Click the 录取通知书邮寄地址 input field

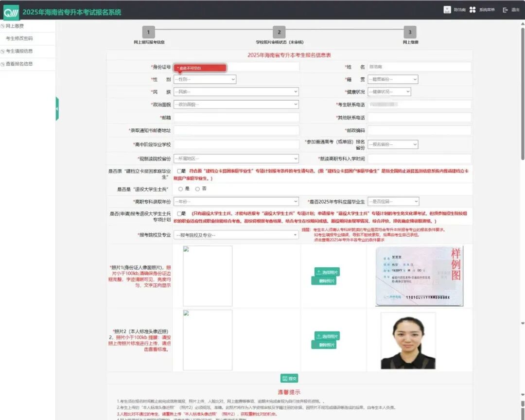coord(236,130)
